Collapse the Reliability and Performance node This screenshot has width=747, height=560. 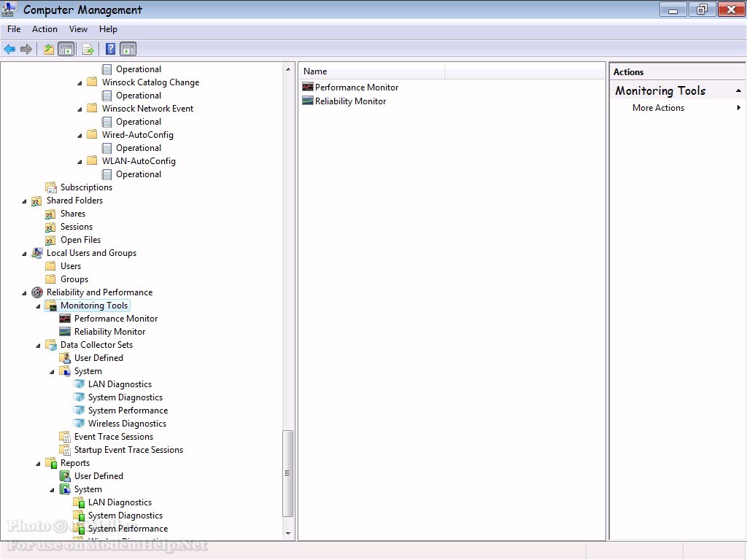(24, 293)
